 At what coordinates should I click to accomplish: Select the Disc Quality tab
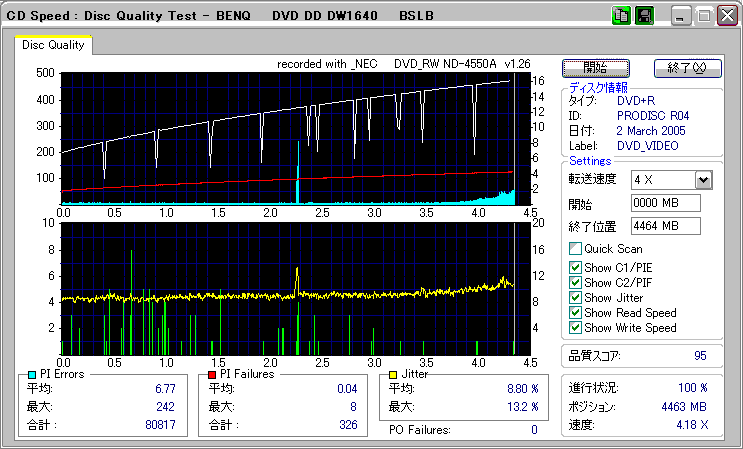coord(54,45)
